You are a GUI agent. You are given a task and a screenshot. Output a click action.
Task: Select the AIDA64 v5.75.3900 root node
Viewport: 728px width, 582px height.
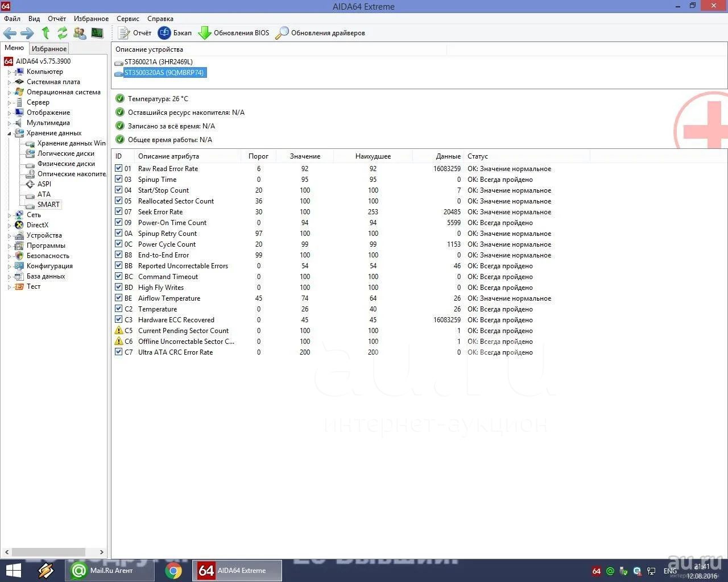pyautogui.click(x=38, y=61)
